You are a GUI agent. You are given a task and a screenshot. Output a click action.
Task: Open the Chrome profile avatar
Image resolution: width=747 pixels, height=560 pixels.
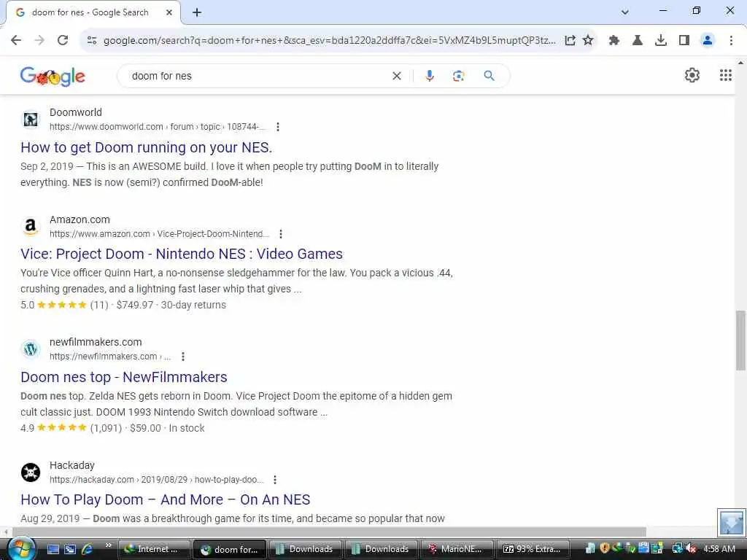click(x=708, y=41)
